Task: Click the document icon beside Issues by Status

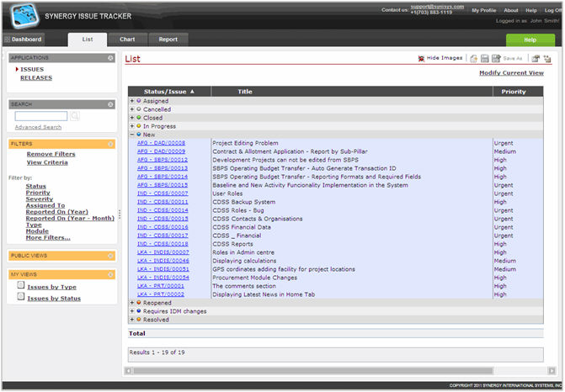Action: point(21,297)
